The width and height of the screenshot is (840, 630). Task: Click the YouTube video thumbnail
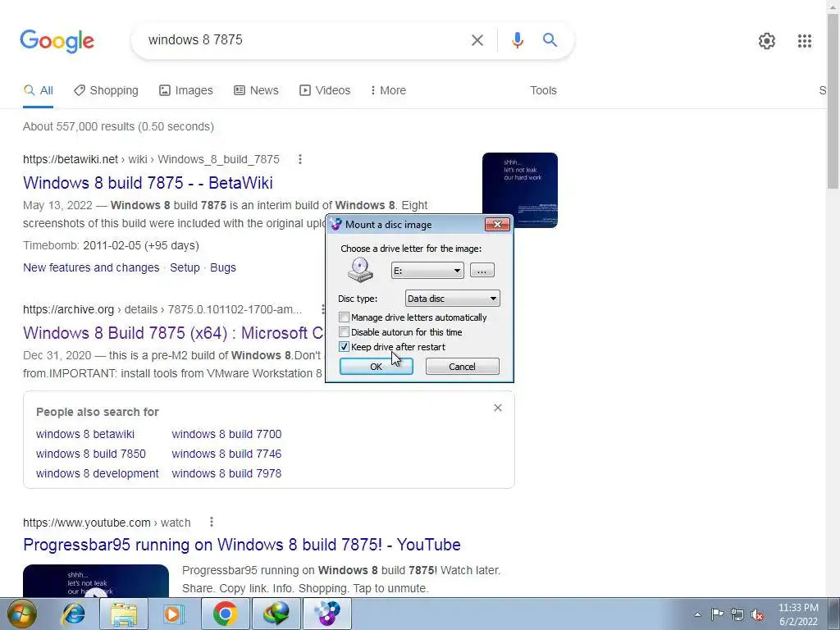point(96,581)
